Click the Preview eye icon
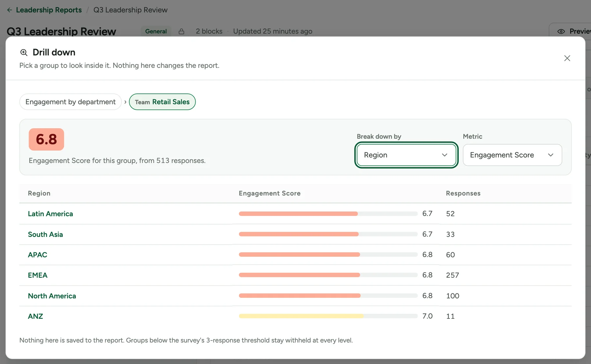This screenshot has height=364, width=591. (561, 31)
